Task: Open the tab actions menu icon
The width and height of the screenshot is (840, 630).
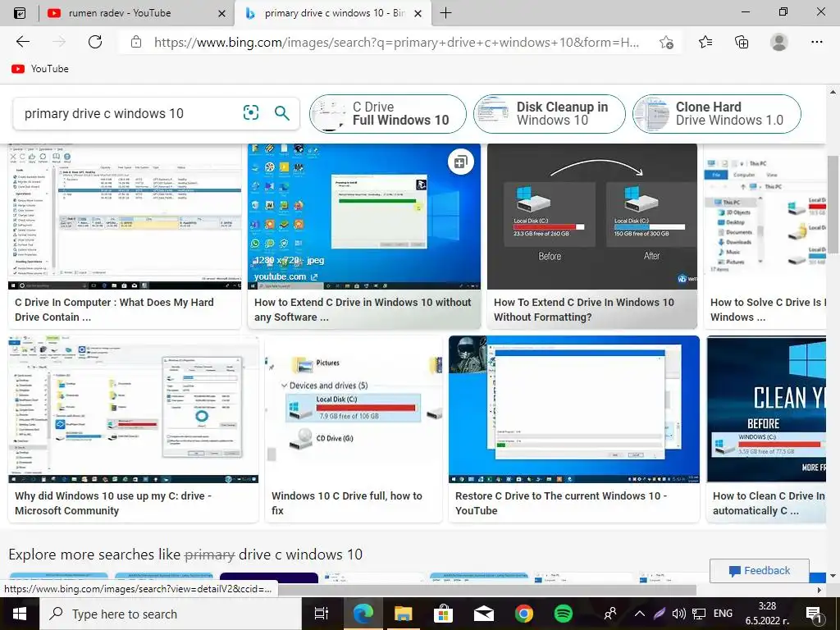Action: click(x=20, y=13)
